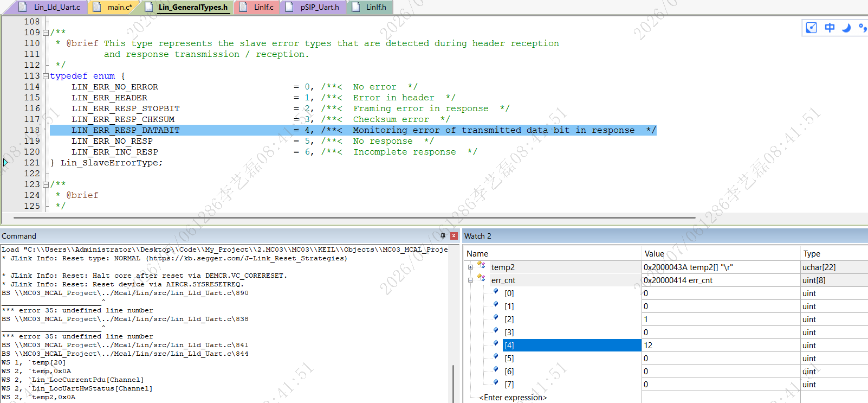Click the Watch 2 panel title
Screen dimensions: 868x403
click(478, 236)
